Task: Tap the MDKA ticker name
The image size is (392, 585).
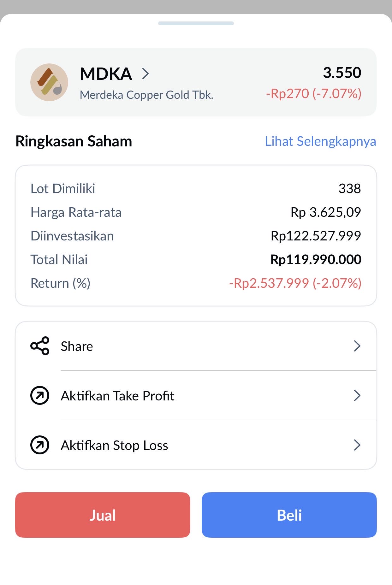Action: [106, 74]
